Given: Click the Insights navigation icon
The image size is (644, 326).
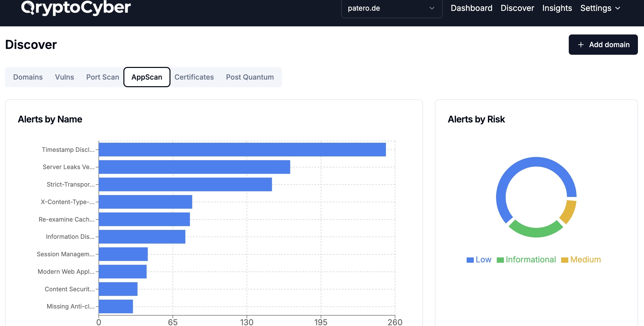Looking at the screenshot, I should point(557,7).
